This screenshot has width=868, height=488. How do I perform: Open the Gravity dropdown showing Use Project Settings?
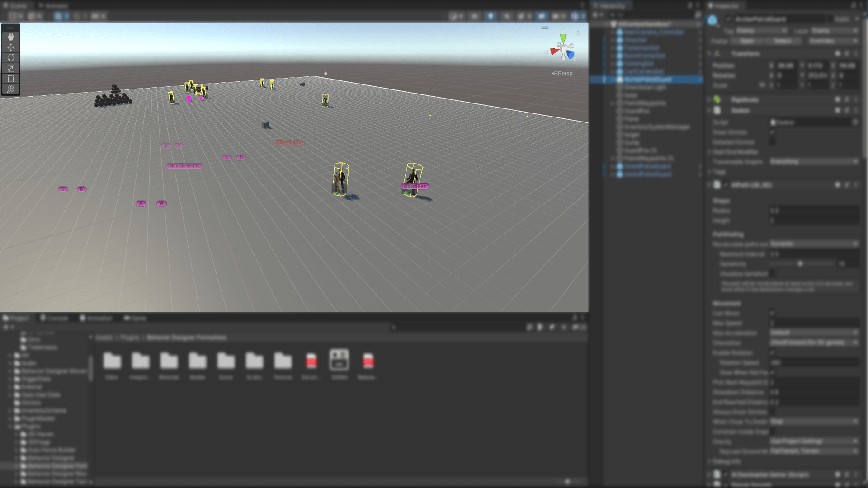[x=814, y=441]
